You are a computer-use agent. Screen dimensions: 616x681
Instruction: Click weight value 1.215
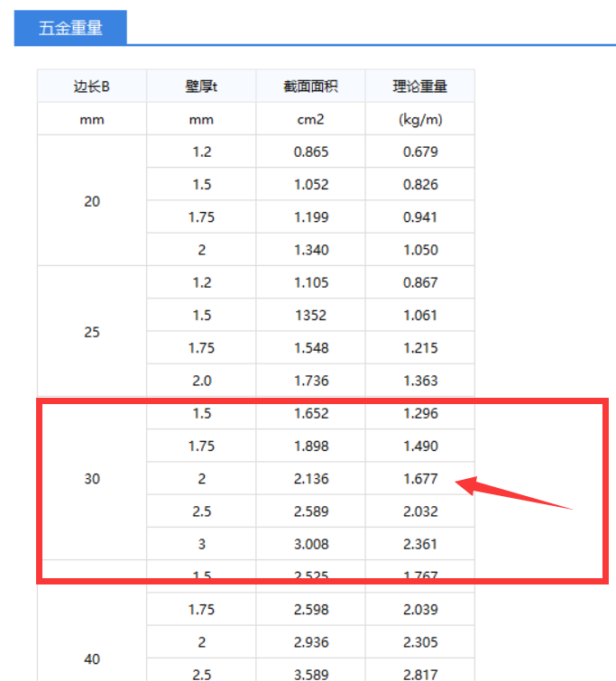pos(420,348)
